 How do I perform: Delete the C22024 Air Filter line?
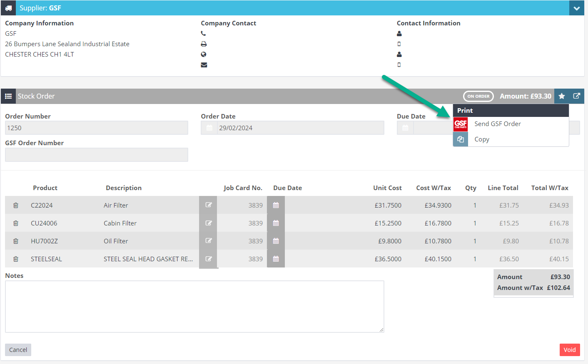[x=16, y=205]
